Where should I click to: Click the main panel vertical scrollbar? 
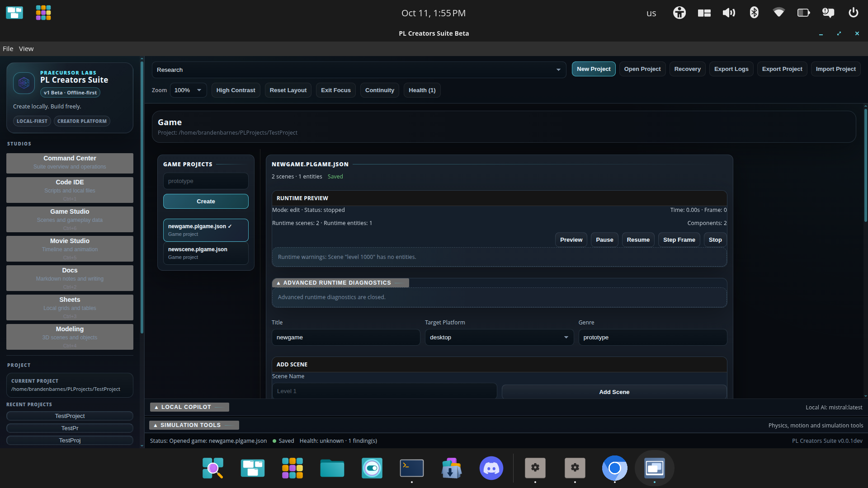[865, 165]
